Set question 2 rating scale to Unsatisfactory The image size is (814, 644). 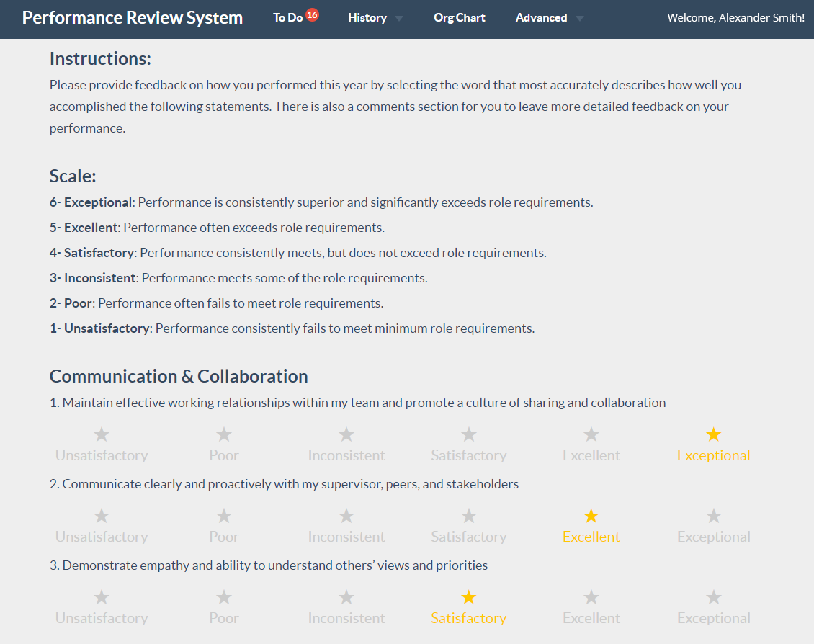pos(101,515)
